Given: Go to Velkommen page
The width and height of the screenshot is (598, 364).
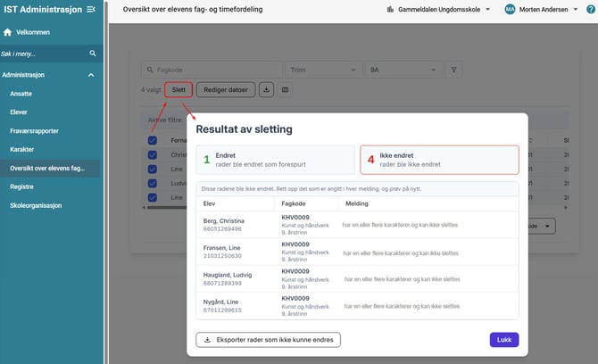Looking at the screenshot, I should [x=33, y=32].
